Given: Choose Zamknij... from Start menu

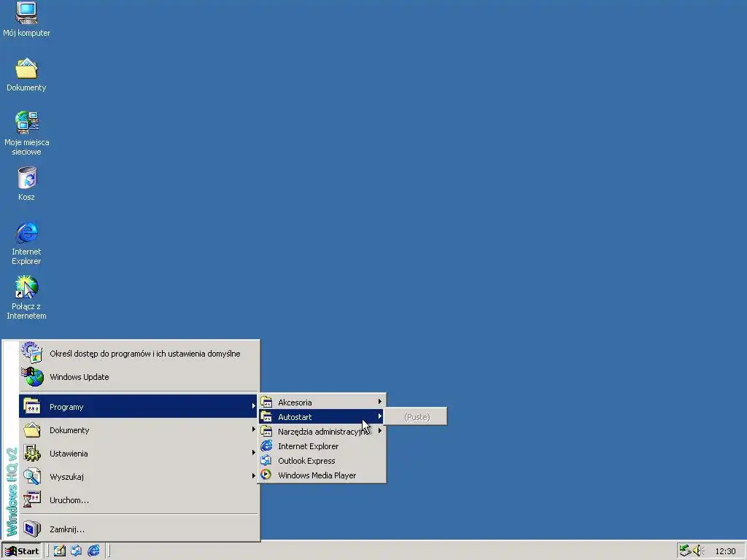Looking at the screenshot, I should coord(139,529).
